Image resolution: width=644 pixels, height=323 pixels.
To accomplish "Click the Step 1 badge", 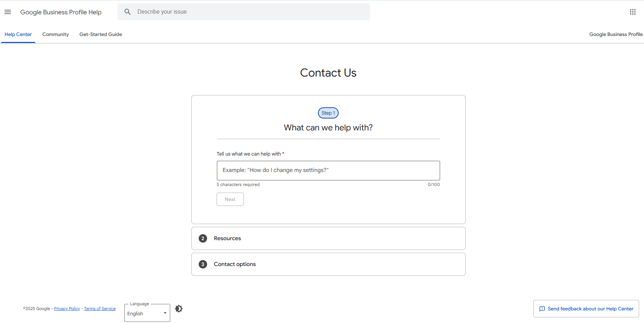I will 328,113.
